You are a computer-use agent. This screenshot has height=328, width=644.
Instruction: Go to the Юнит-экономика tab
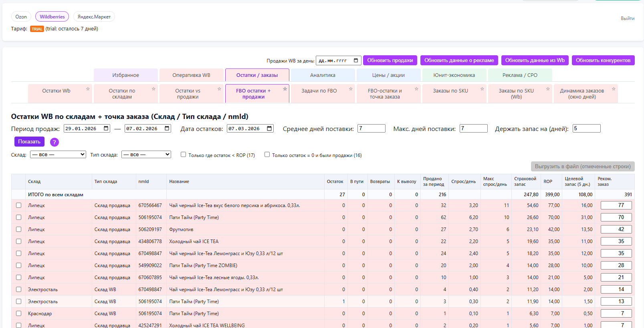click(454, 75)
